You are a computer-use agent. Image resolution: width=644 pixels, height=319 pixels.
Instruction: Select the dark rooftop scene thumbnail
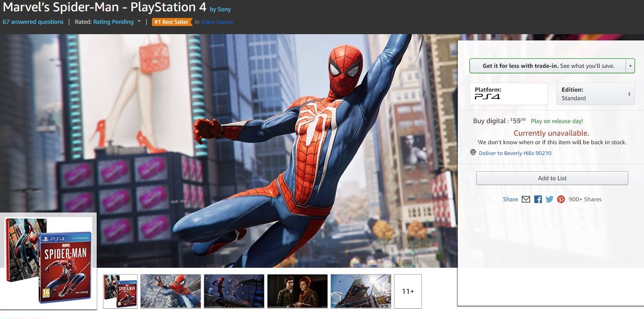pos(234,291)
